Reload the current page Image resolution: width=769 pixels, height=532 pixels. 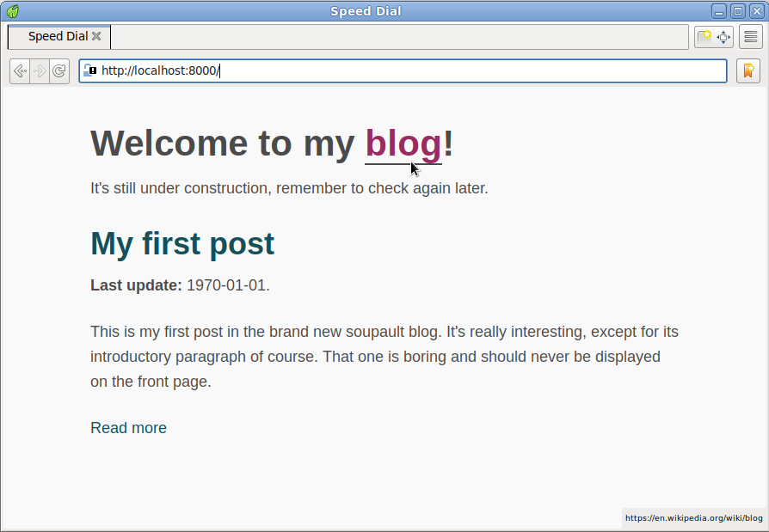(x=59, y=71)
